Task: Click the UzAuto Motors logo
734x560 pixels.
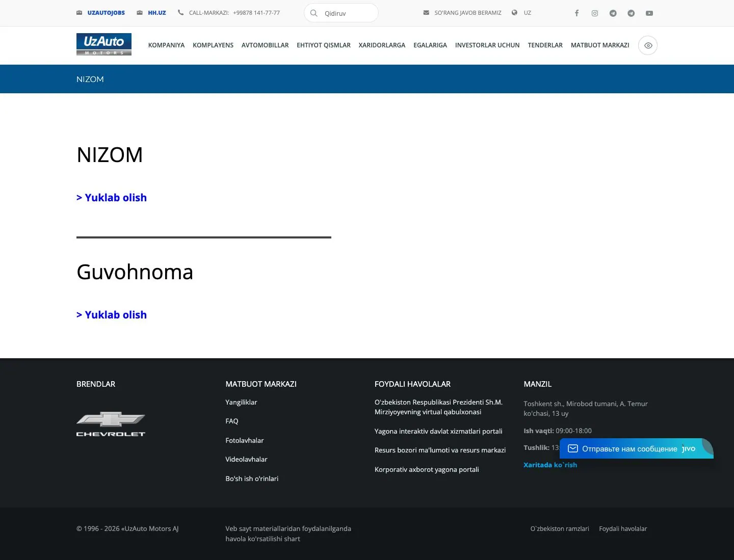Action: point(104,44)
